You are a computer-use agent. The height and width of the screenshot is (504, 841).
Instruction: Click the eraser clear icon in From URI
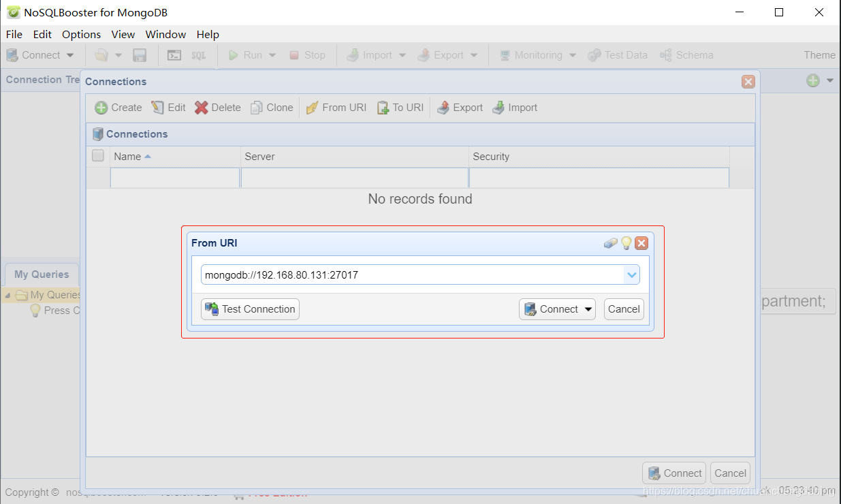pos(611,243)
